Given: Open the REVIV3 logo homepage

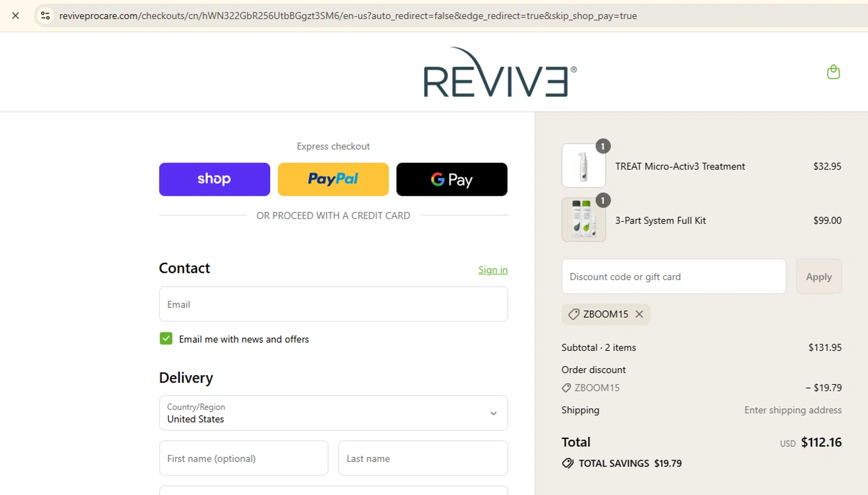Looking at the screenshot, I should click(500, 72).
